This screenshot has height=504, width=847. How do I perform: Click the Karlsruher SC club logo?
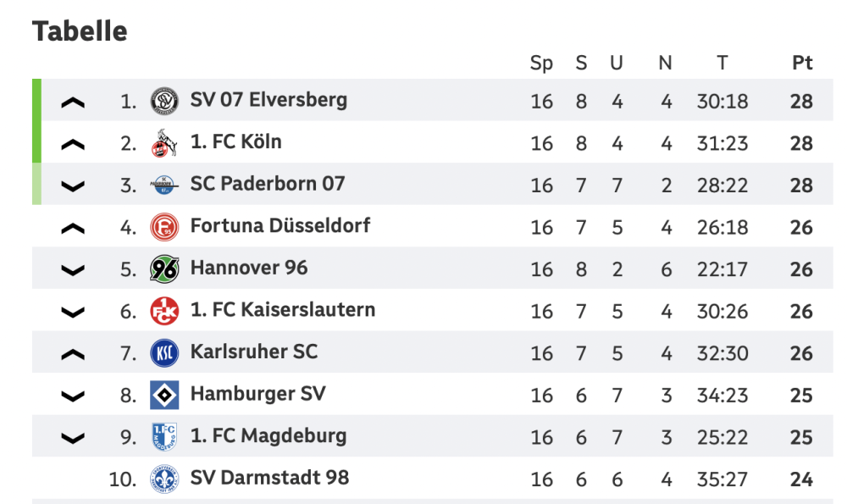[x=164, y=353]
